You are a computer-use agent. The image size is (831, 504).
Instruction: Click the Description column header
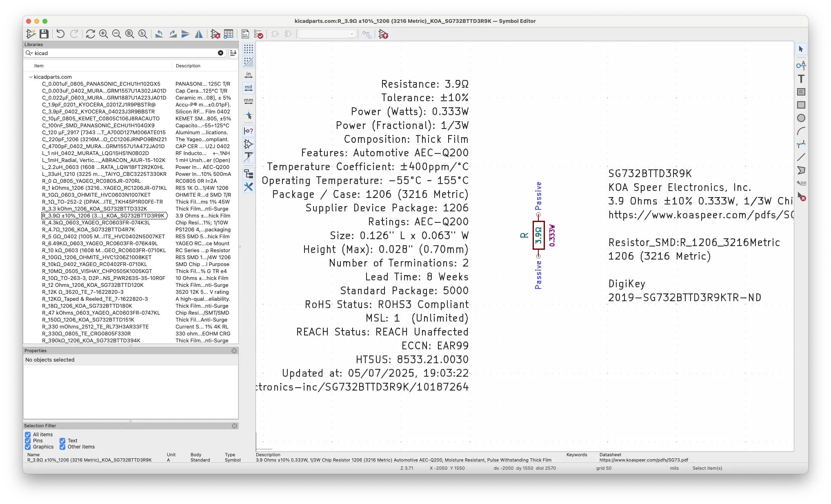click(x=188, y=66)
